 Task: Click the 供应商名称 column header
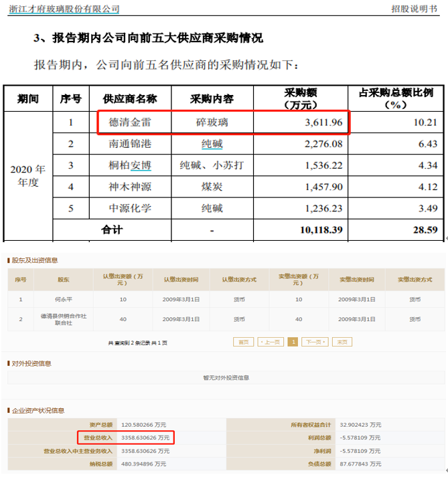pyautogui.click(x=130, y=98)
